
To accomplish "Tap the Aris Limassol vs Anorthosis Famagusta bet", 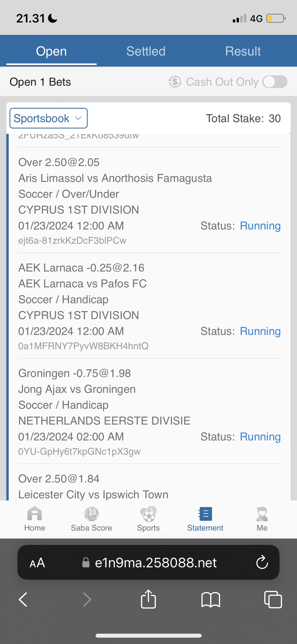I will 115,178.
